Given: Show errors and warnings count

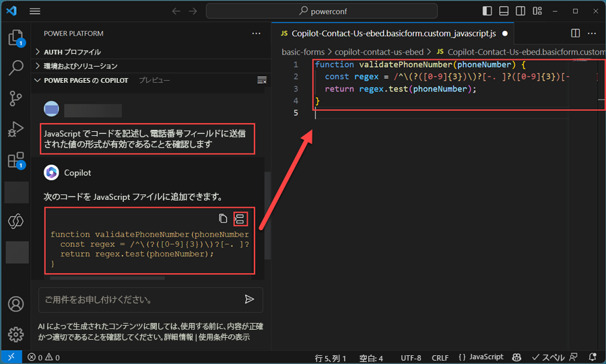Looking at the screenshot, I should coord(44,357).
